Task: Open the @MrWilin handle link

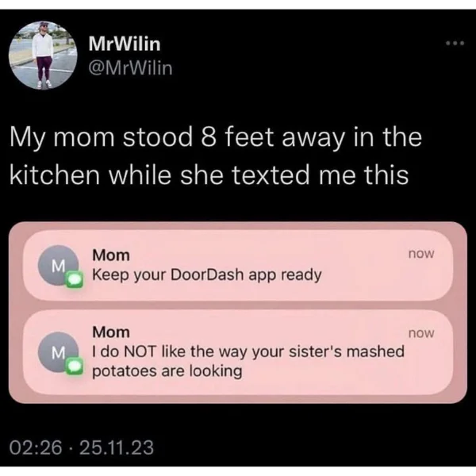Action: [x=131, y=67]
